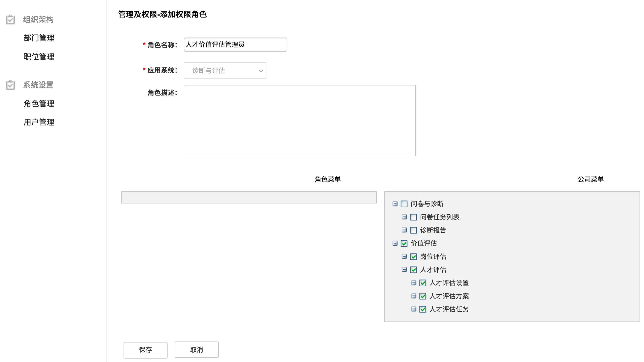Image resolution: width=644 pixels, height=362 pixels.
Task: Select the 岗位评估 tree label
Action: pos(433,257)
